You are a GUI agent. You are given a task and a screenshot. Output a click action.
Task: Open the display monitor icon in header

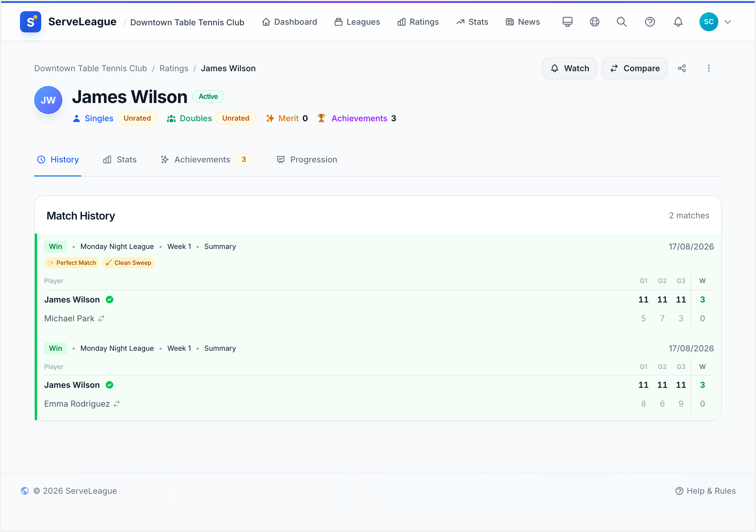point(567,22)
